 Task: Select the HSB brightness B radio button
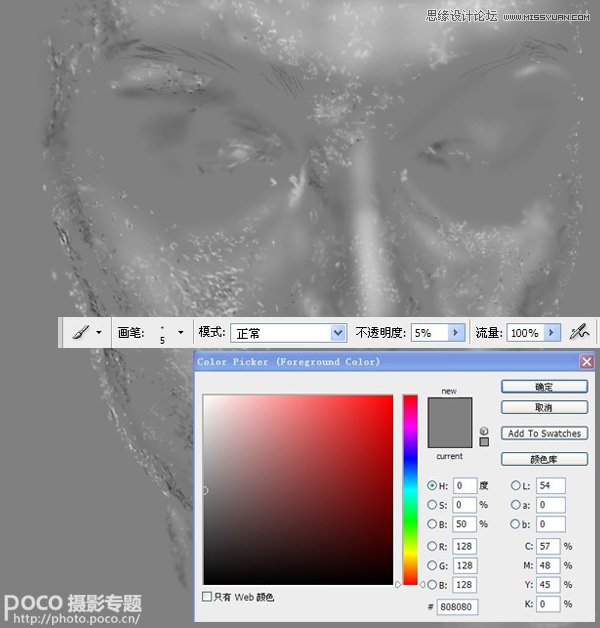pos(432,524)
